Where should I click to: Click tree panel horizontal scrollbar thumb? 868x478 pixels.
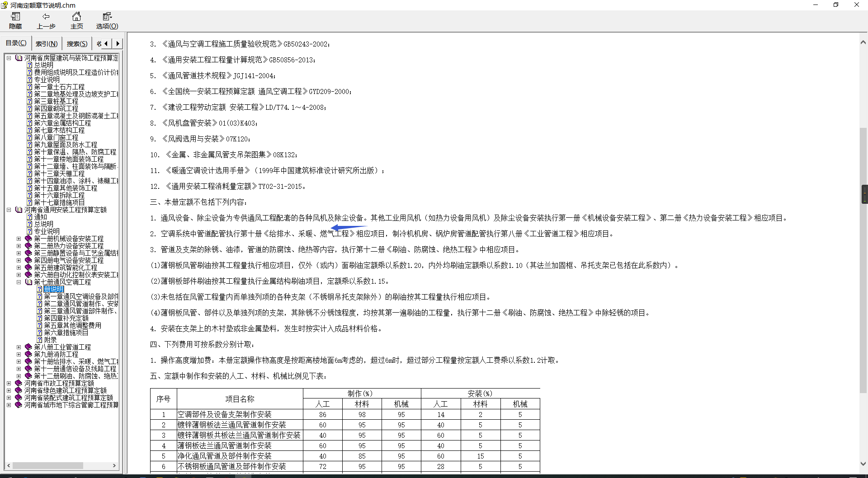pyautogui.click(x=47, y=465)
